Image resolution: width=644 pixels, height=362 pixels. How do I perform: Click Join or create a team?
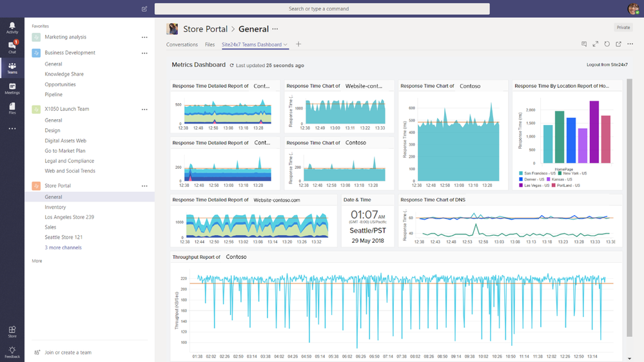[x=68, y=352]
